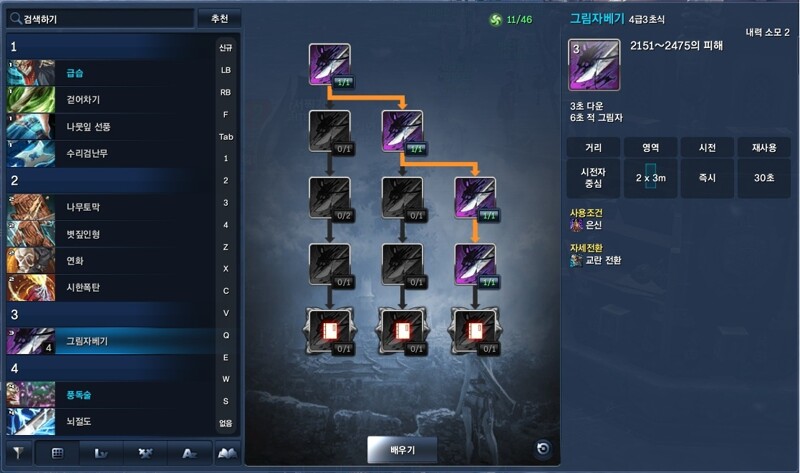The height and width of the screenshot is (473, 800).
Task: Filter skills by the Tab hotkey
Action: (x=226, y=137)
